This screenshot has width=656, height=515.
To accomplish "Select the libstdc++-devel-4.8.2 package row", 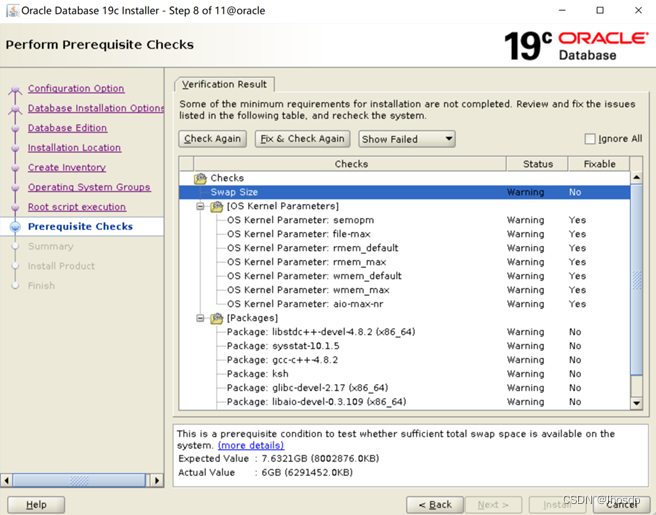I will tap(405, 332).
